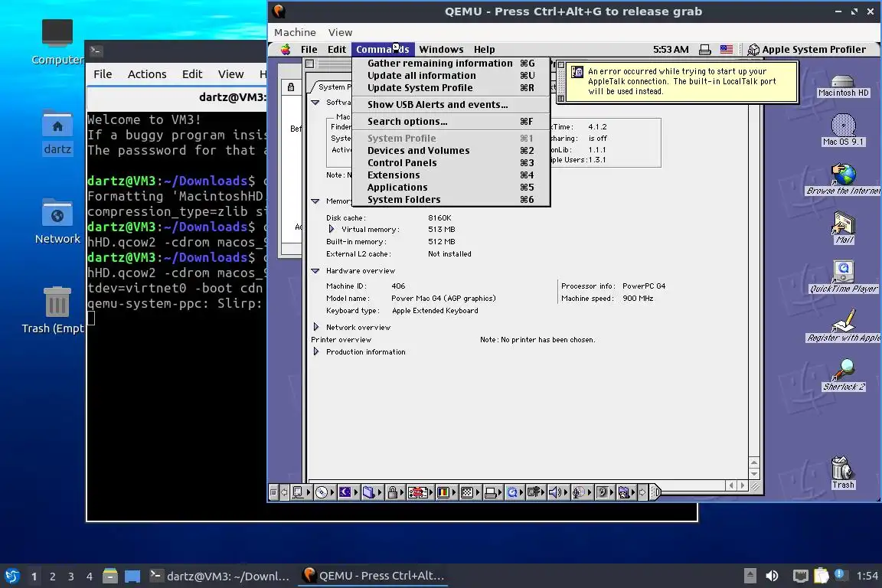Choose Extensions from the Commands menu

(x=450, y=175)
